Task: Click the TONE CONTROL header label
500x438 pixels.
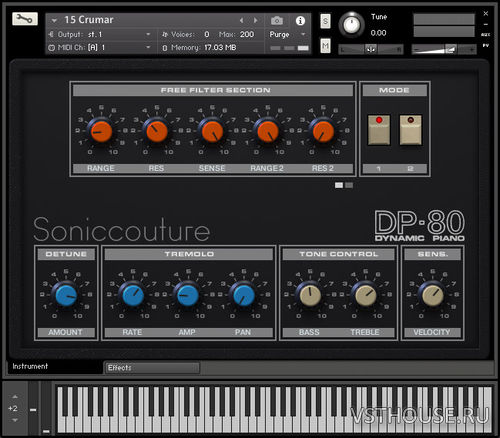Action: (x=338, y=254)
